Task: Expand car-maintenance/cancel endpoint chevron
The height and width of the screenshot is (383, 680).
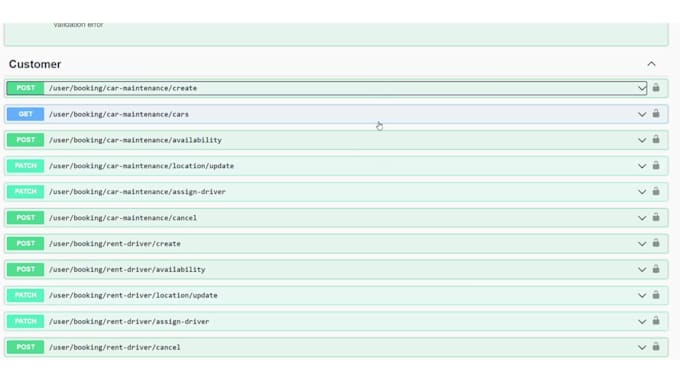Action: coord(642,218)
